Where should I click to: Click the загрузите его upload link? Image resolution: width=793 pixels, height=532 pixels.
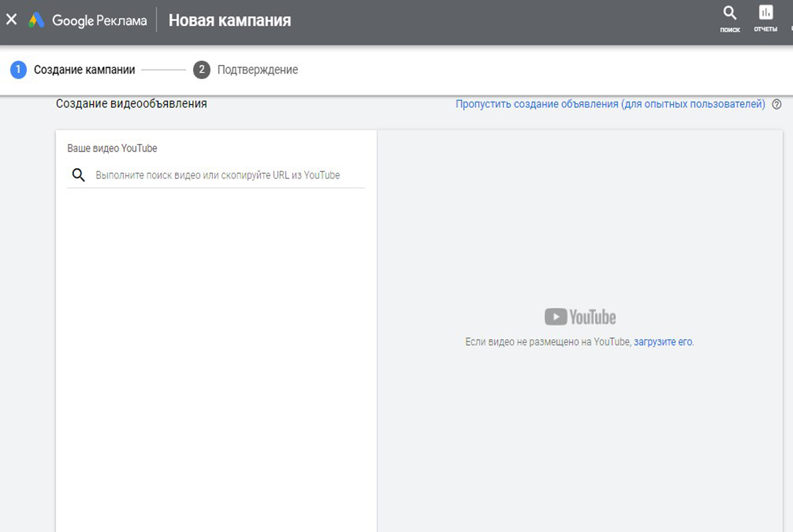tap(663, 342)
